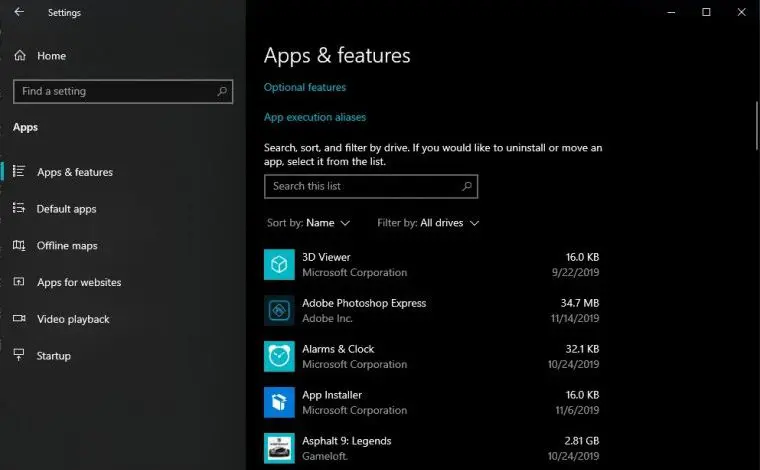This screenshot has width=760, height=470.
Task: Focus the Find a setting field
Action: click(x=123, y=92)
